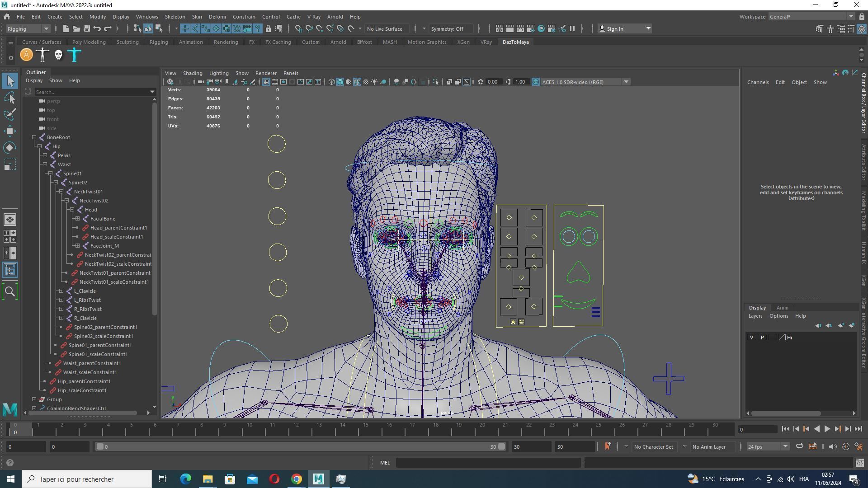Viewport: 868px width, 488px height.
Task: Click the white skeleton figure shelf icon
Action: click(x=42, y=55)
